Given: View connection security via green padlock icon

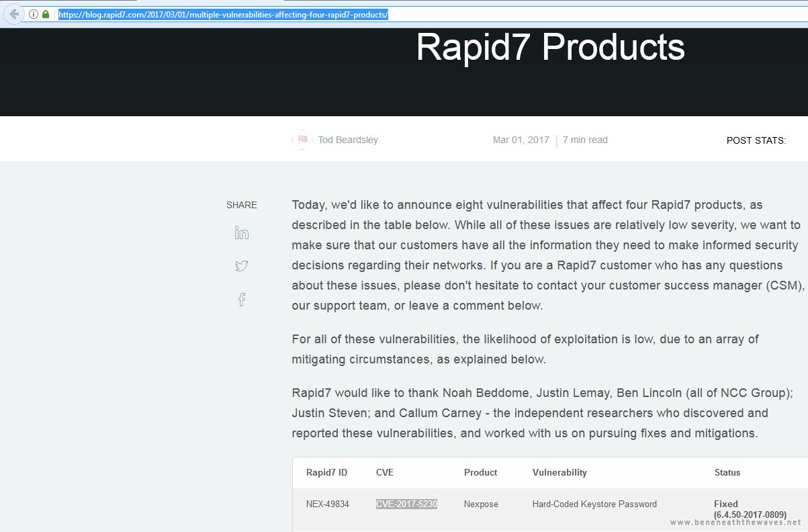Looking at the screenshot, I should click(46, 14).
